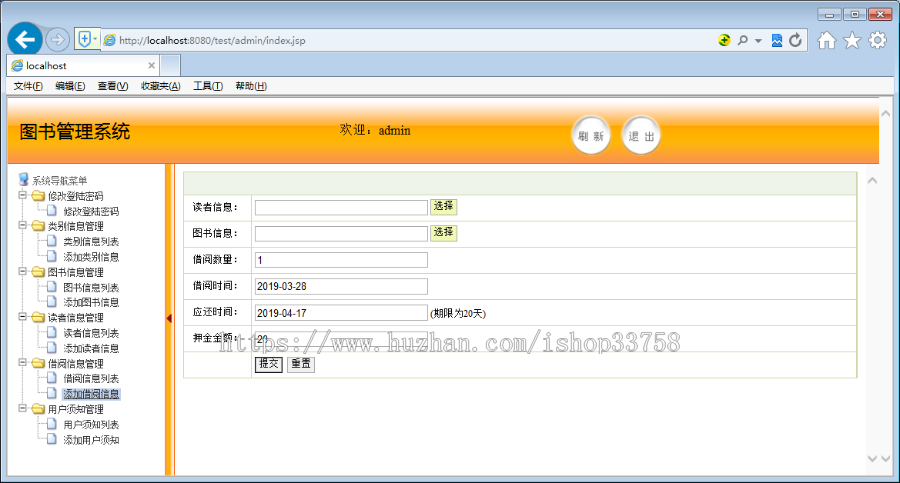The width and height of the screenshot is (900, 483).
Task: Click the 系统导航菜单 root icon
Action: point(24,180)
